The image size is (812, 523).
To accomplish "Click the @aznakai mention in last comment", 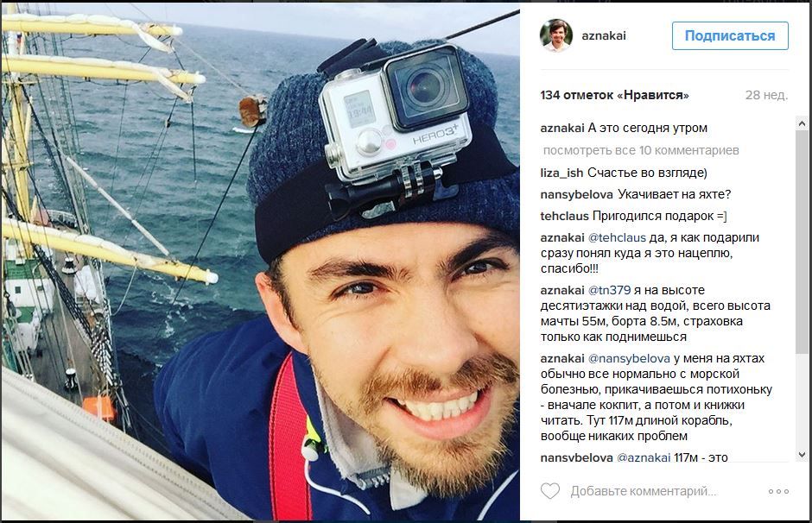I will [644, 457].
